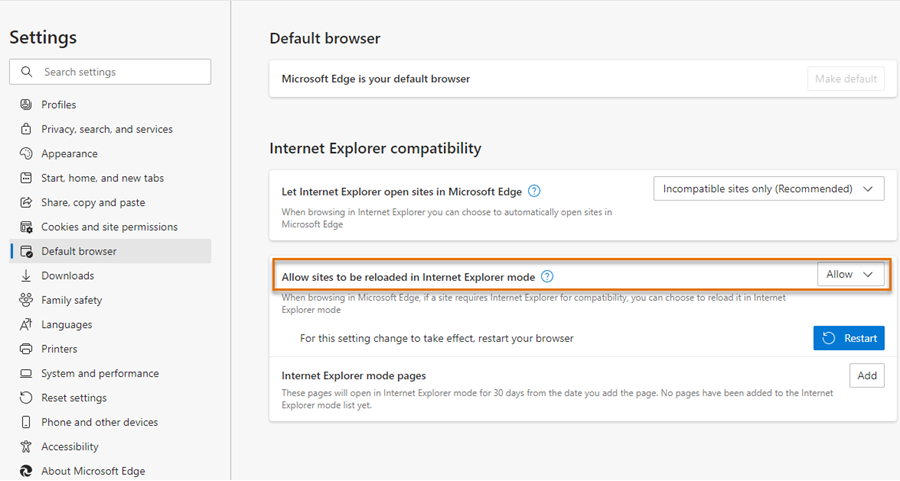
Task: Click the Profiles icon in sidebar
Action: 27,105
